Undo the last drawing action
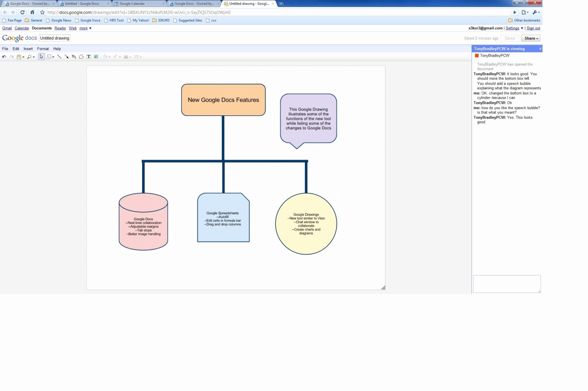This screenshot has height=391, width=588. 4,57
